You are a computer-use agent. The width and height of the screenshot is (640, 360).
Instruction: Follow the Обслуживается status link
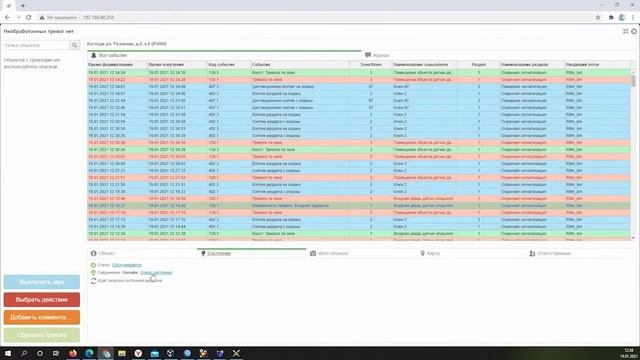127,265
